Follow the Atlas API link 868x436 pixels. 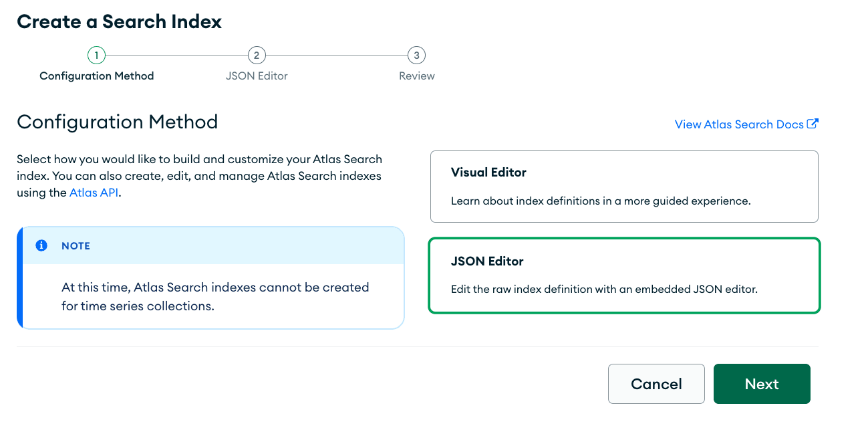pyautogui.click(x=94, y=193)
